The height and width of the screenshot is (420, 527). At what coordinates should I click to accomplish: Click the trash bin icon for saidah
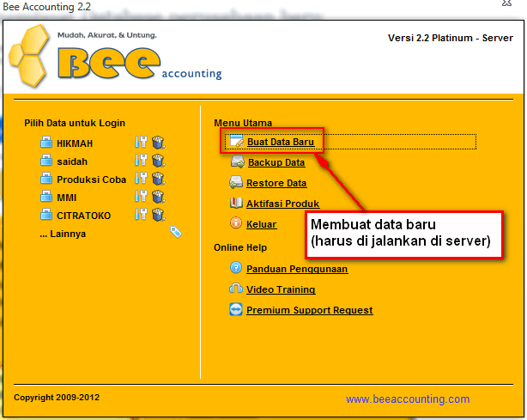point(158,161)
